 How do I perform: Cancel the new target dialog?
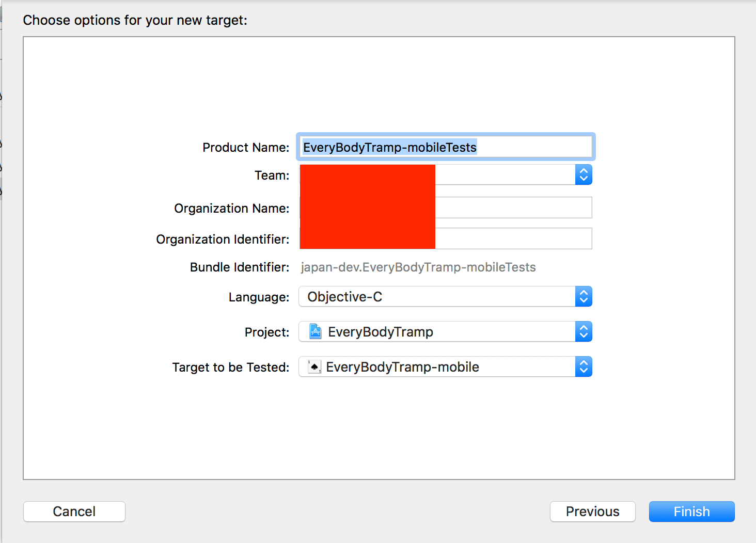point(74,511)
